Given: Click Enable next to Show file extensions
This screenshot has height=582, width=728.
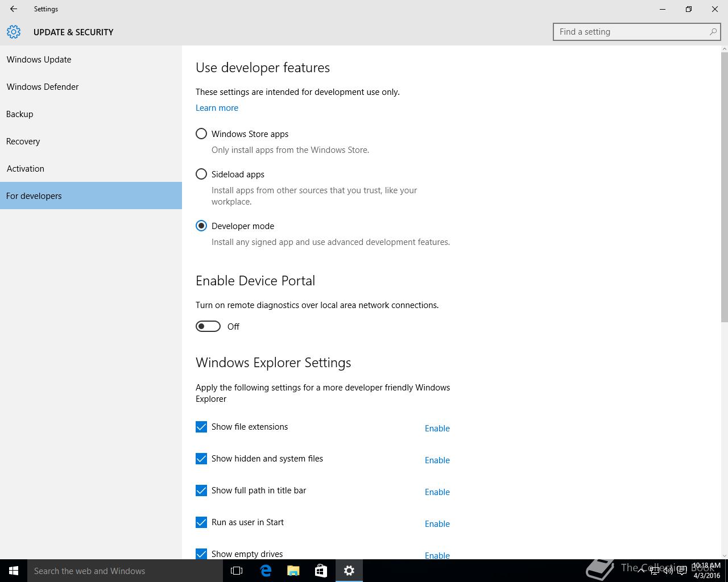Looking at the screenshot, I should 437,428.
